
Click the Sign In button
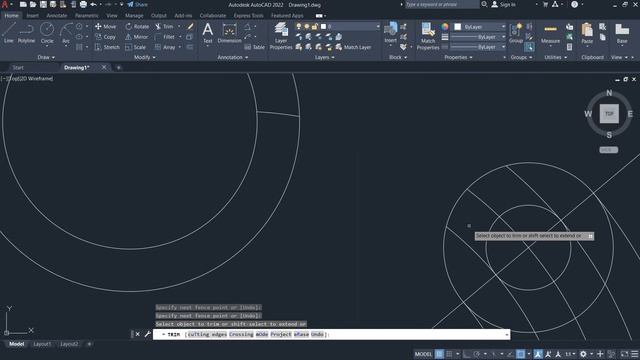503,4
